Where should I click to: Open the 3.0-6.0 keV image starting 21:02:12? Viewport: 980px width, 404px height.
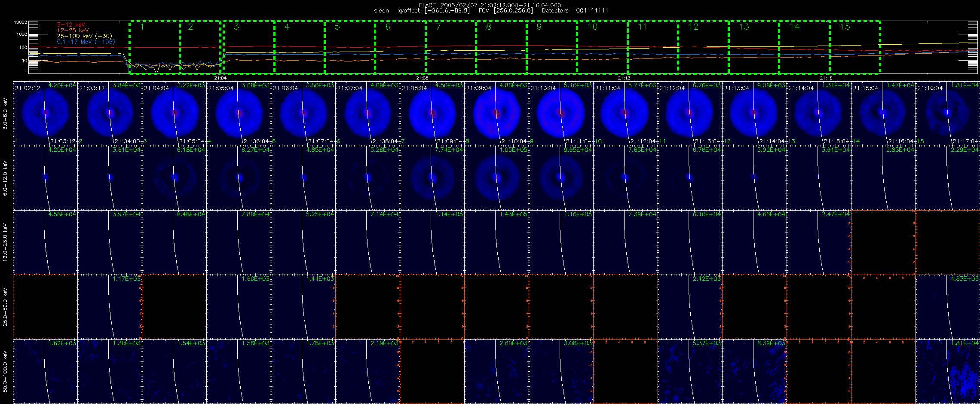(x=45, y=113)
